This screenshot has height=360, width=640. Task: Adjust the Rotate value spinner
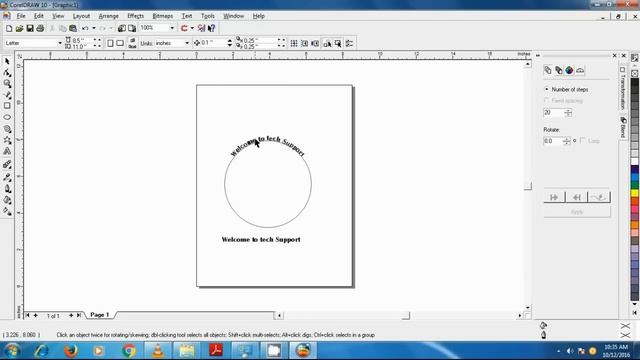click(567, 141)
